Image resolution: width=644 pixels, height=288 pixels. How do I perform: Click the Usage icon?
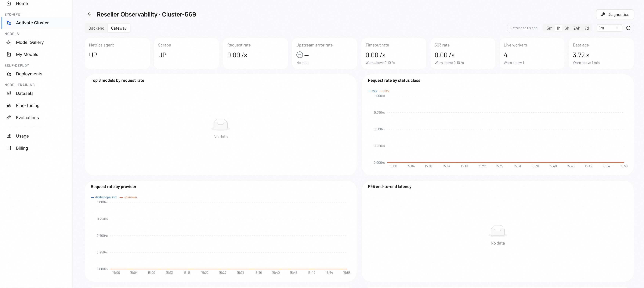(9, 136)
